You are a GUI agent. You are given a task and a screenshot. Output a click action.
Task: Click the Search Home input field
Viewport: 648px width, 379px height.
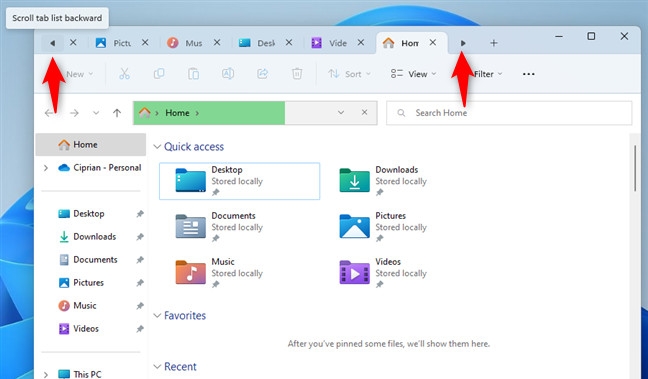coord(509,113)
